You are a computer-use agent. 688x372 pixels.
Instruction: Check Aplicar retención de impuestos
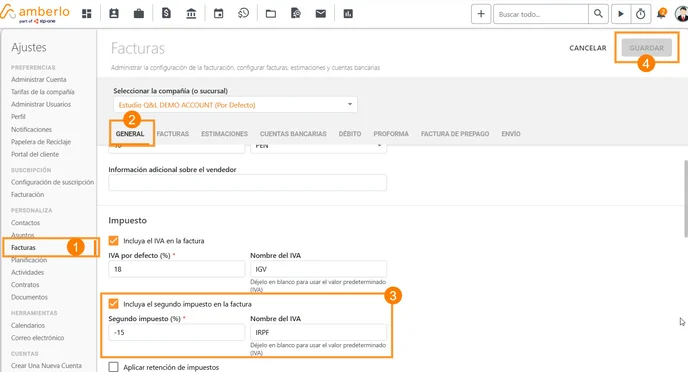click(x=114, y=367)
